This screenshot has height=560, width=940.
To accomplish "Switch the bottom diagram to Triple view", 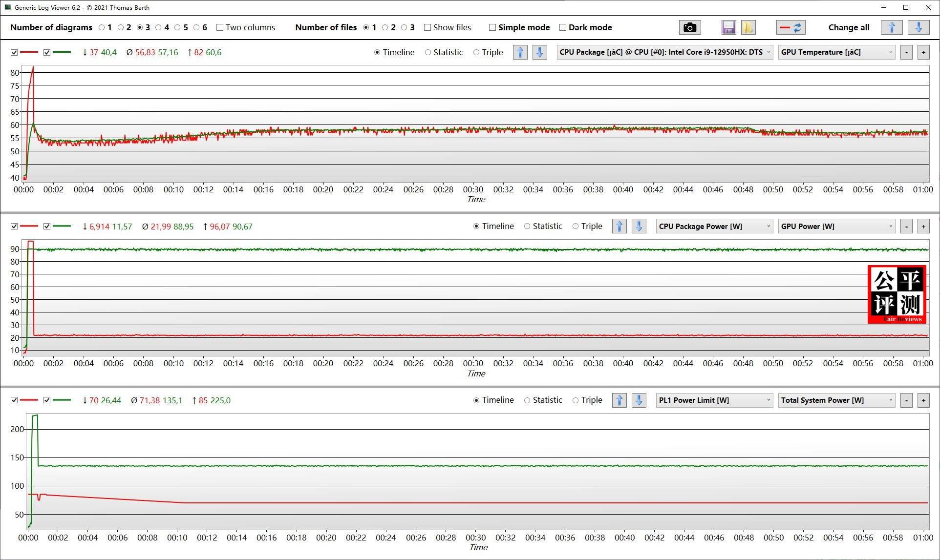I will point(576,400).
